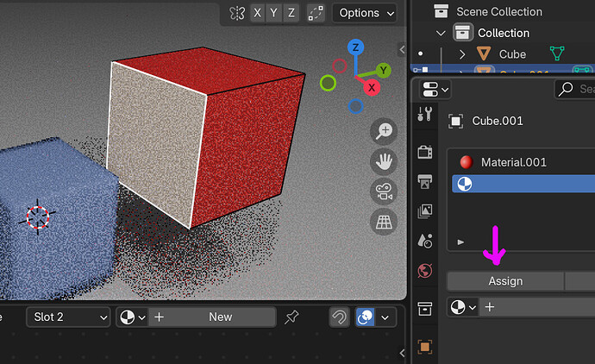Open the properties panel's material browse dropdown

pos(463,307)
